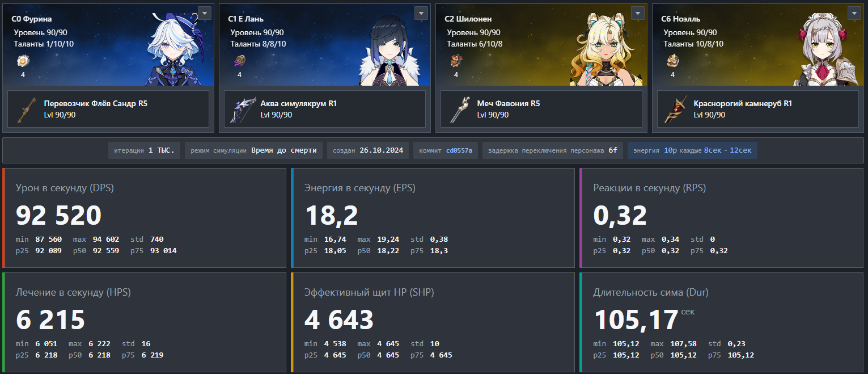The width and height of the screenshot is (868, 374).
Task: Click the SHP value 4 643
Action: tap(339, 320)
